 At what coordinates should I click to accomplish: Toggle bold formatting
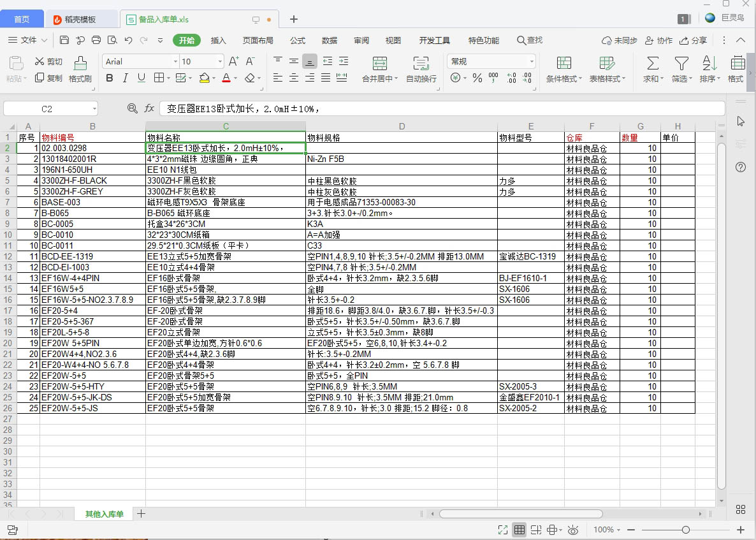pos(109,78)
